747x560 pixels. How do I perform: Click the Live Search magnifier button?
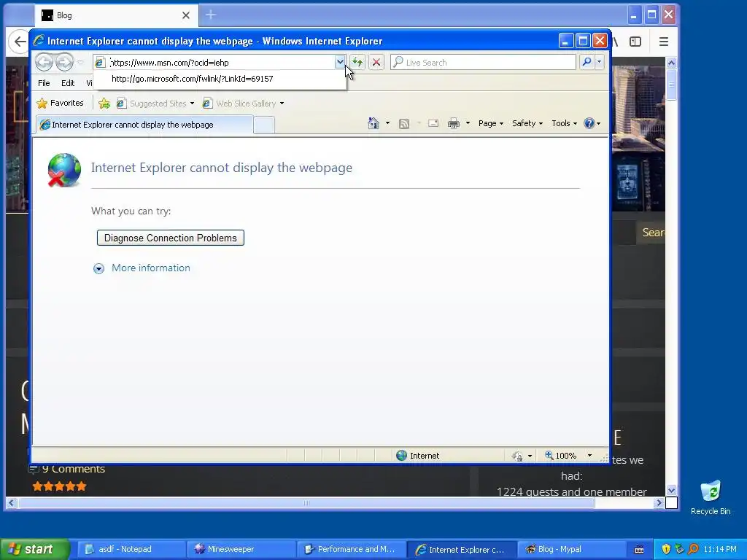(587, 62)
